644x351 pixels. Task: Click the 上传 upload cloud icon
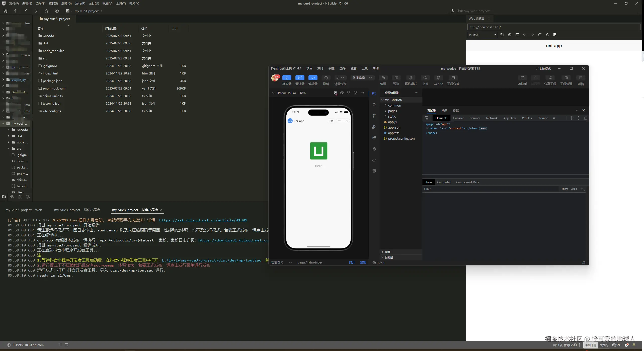tap(425, 78)
